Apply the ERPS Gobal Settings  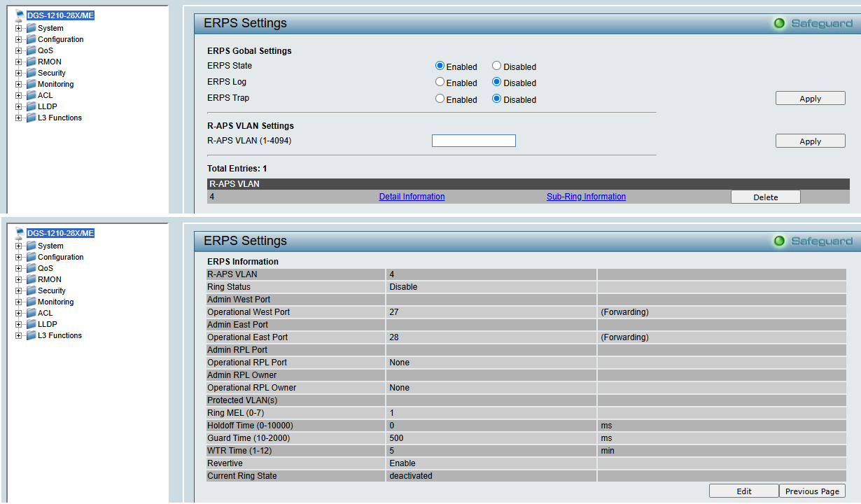810,99
